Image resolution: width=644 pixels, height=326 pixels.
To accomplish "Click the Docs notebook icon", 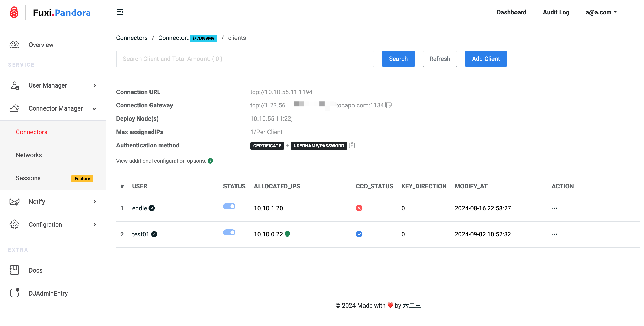I will [x=15, y=270].
